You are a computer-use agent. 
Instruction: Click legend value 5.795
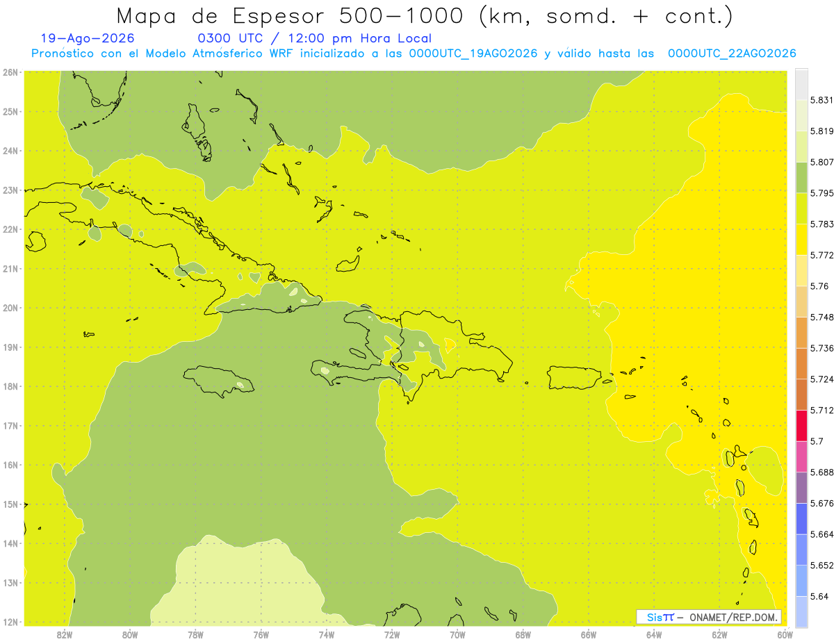821,193
